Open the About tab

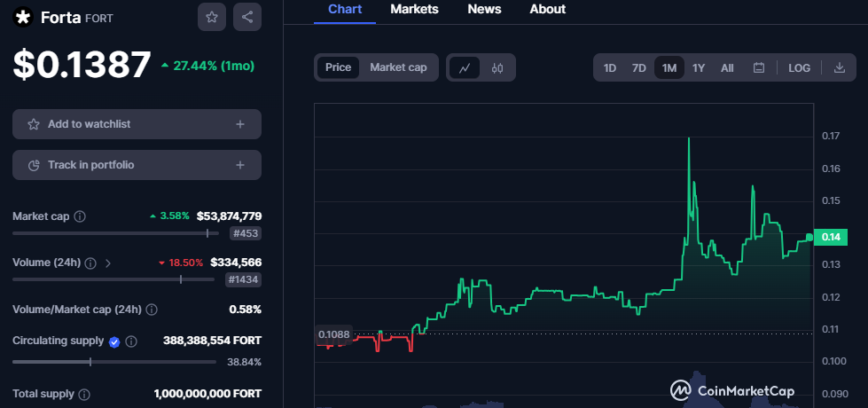(547, 10)
